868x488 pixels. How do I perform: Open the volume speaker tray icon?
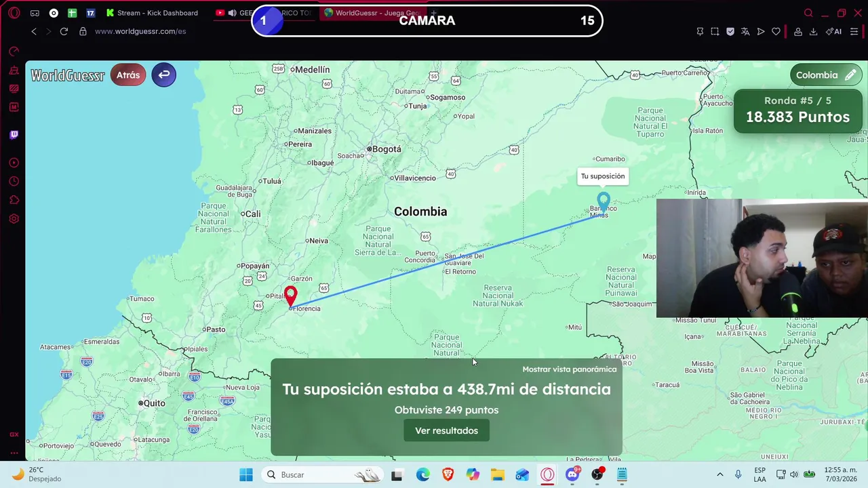coord(795,474)
